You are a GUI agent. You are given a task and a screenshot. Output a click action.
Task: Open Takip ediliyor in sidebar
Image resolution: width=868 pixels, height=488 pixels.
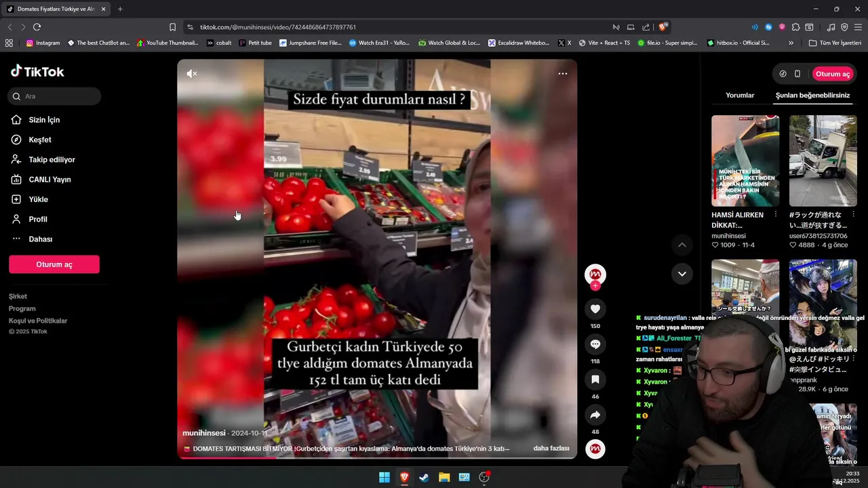pyautogui.click(x=52, y=160)
